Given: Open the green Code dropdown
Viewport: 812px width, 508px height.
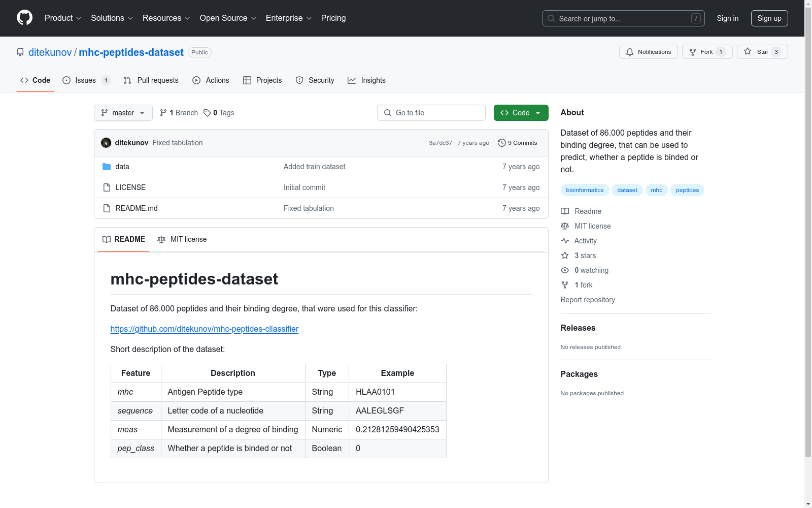Looking at the screenshot, I should 521,113.
